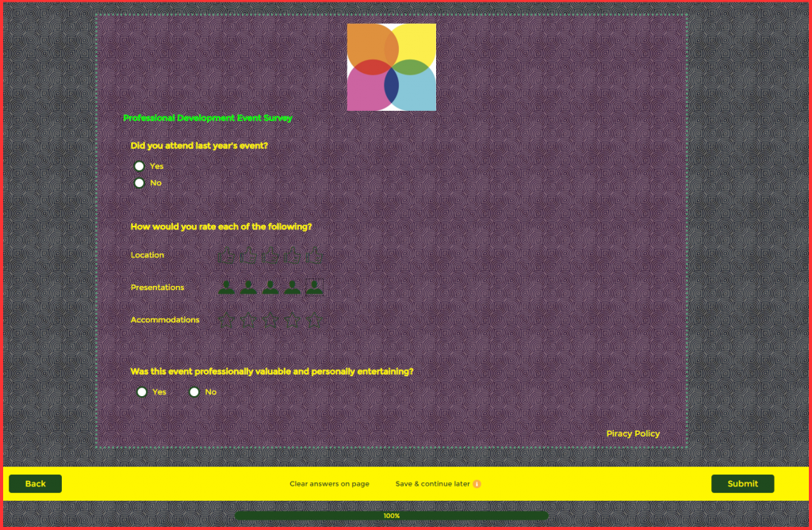812x530 pixels.
Task: Select No for the professionally valuable question
Action: [x=194, y=391]
